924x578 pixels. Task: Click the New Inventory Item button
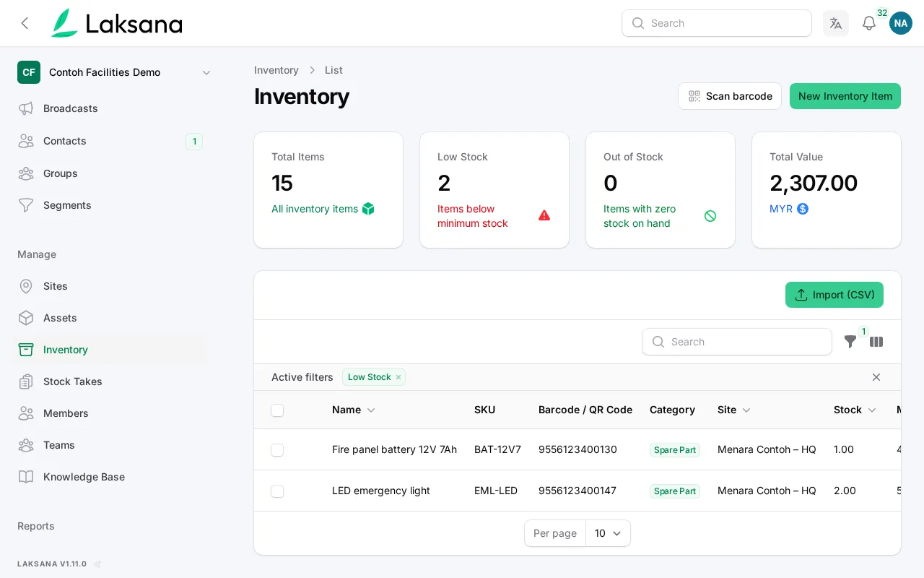[845, 96]
